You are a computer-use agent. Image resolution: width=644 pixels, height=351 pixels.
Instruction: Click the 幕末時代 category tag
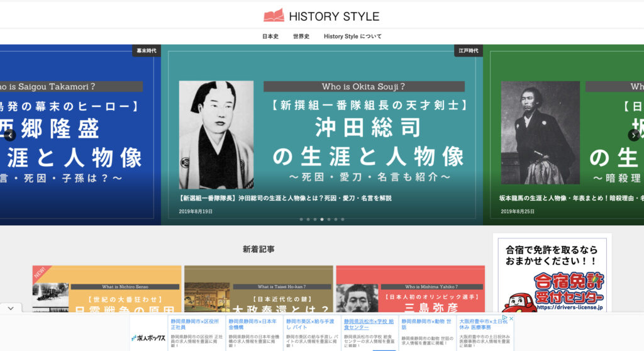tap(146, 51)
